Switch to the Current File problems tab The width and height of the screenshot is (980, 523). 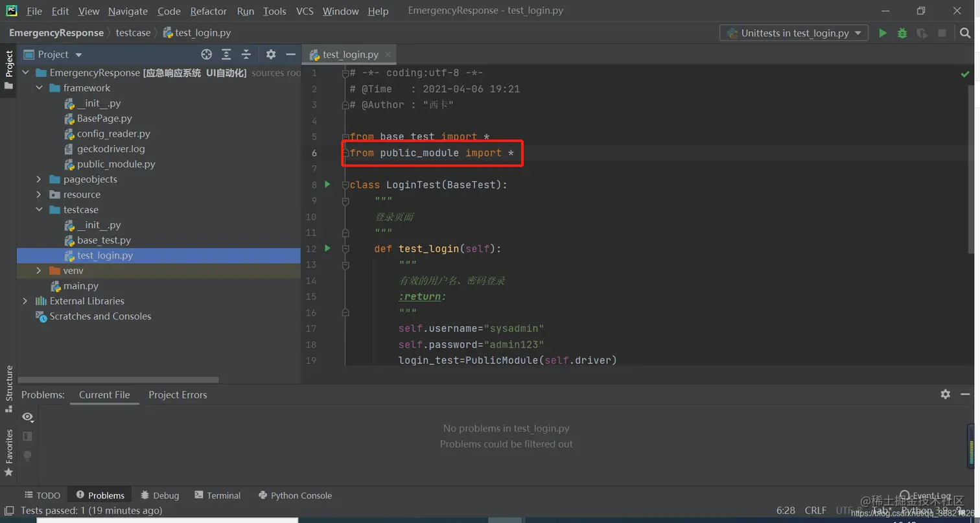point(104,395)
